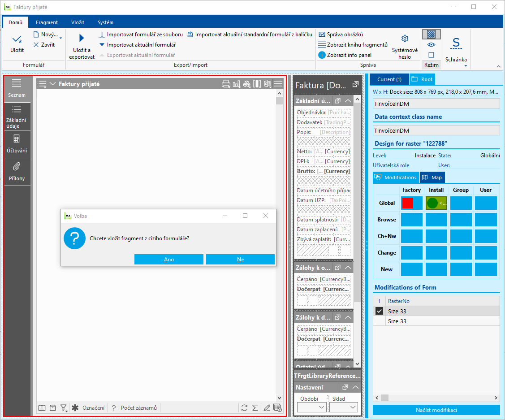
Task: Open the Základní údaje sidebar page
Action: pos(17,117)
